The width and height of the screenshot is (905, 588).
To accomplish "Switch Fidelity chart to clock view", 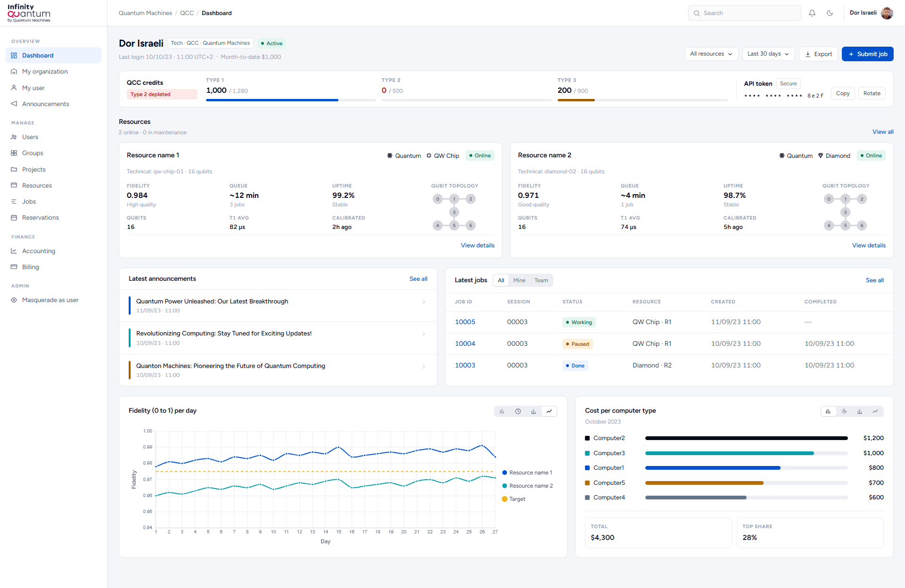I will click(x=518, y=411).
